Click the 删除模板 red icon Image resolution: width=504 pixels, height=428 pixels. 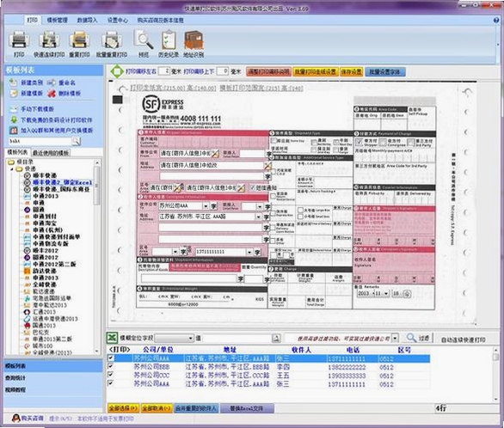coord(52,94)
